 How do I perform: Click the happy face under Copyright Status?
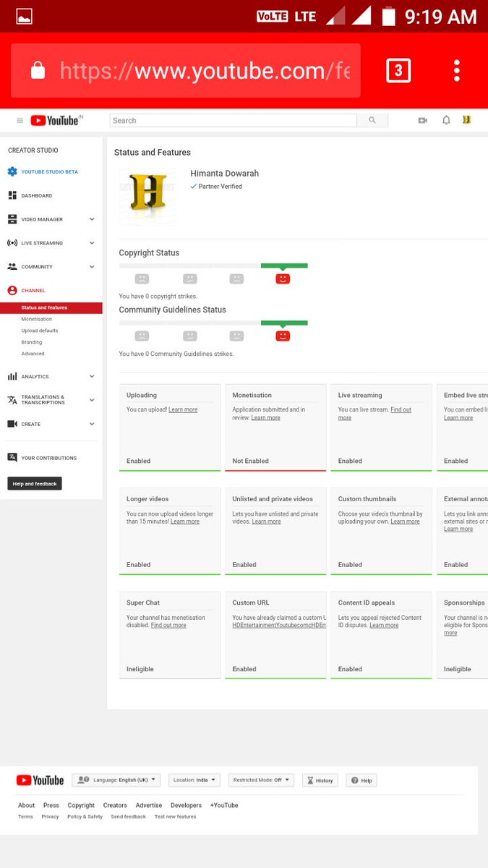283,278
